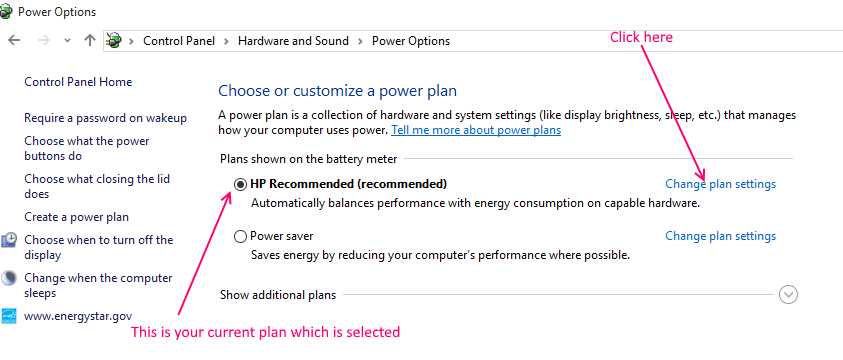Image resolution: width=843 pixels, height=360 pixels.
Task: Click the turn off display monitor icon
Action: (9, 240)
